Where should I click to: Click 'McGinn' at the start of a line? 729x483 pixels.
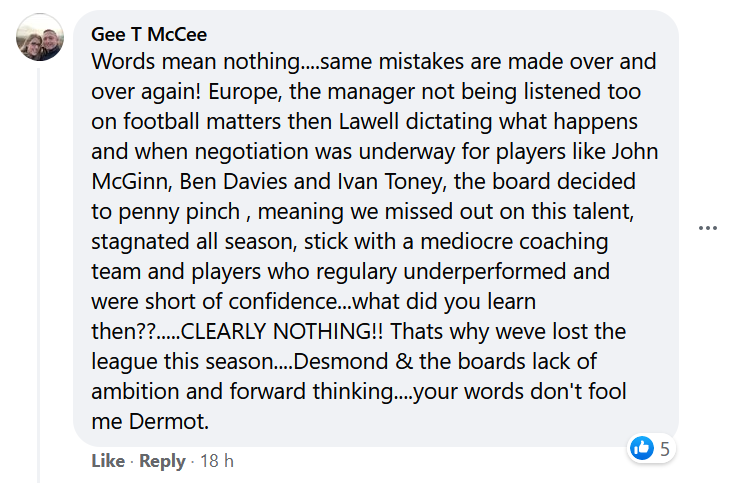pos(130,181)
